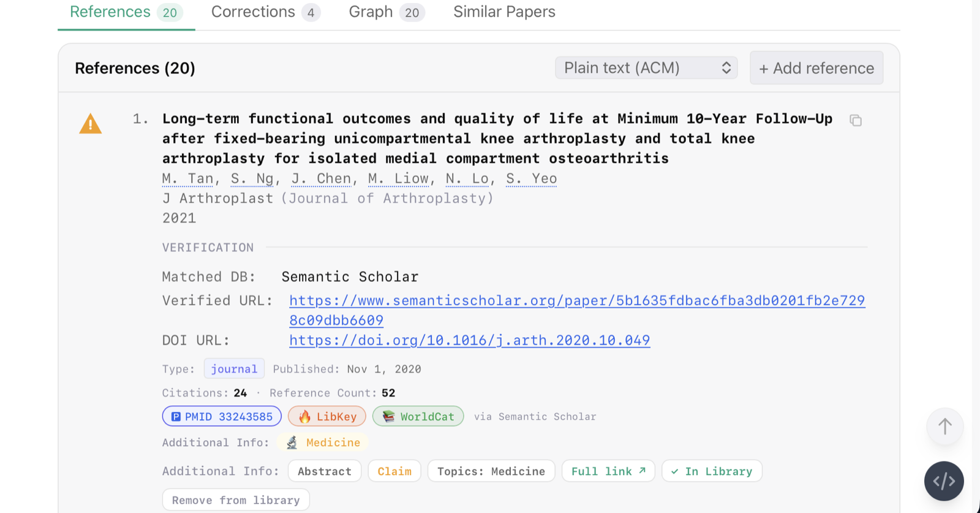Click the Published: Nov 1, 2020 date
The width and height of the screenshot is (980, 513).
tap(347, 368)
